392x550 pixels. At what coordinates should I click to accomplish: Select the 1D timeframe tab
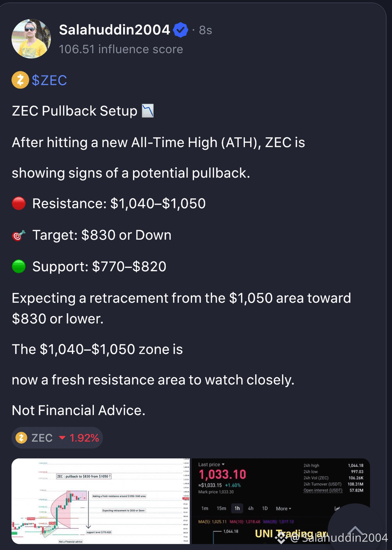pos(265,508)
